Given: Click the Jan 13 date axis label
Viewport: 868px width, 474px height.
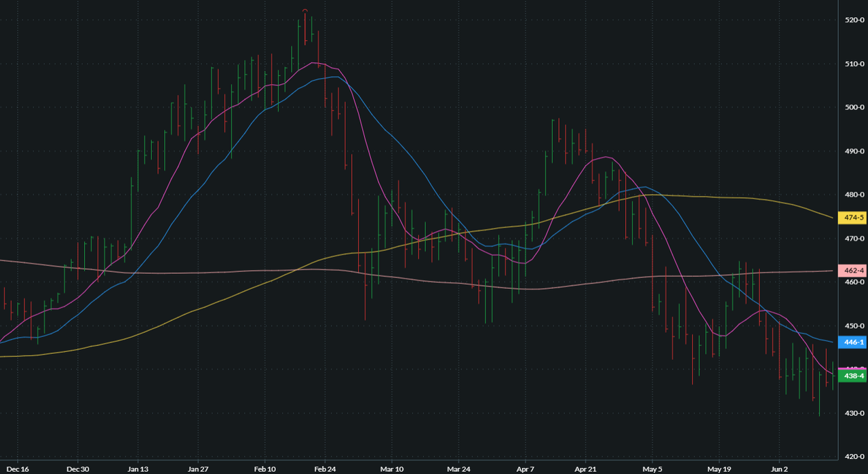Looking at the screenshot, I should [138, 469].
